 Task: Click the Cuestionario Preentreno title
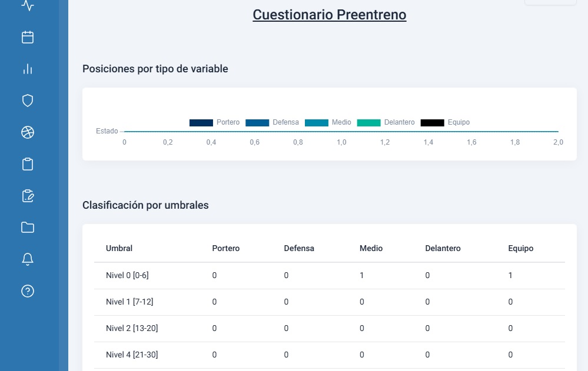tap(329, 15)
